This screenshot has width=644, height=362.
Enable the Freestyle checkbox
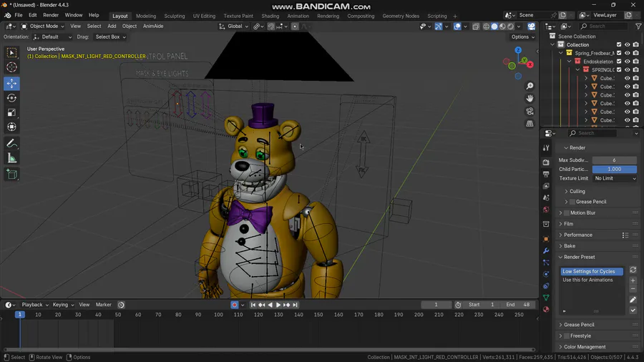(567, 336)
